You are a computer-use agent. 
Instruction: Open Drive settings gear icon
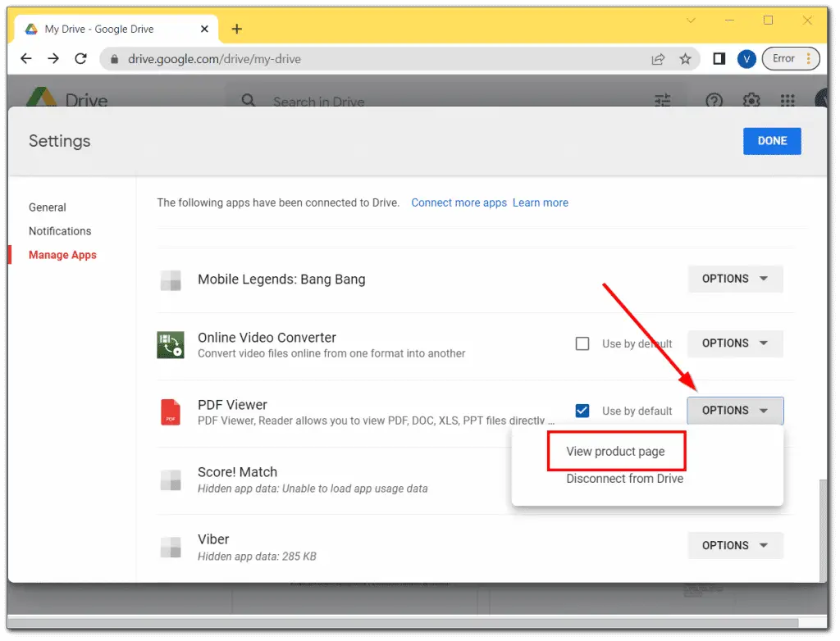click(x=751, y=101)
